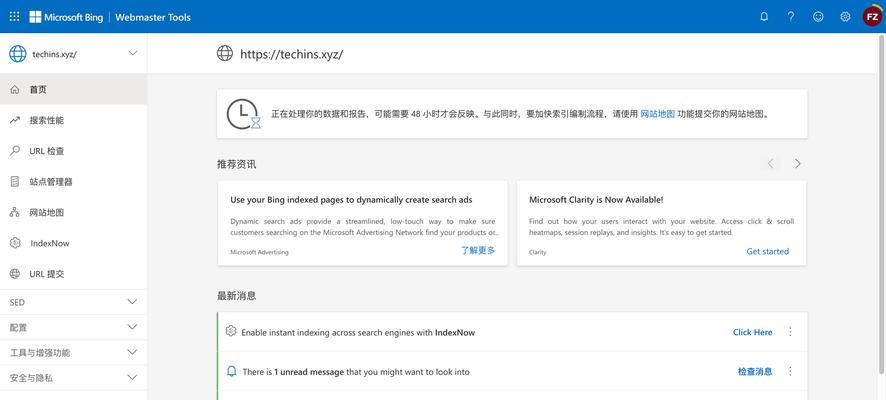The width and height of the screenshot is (886, 400).
Task: Click the sitemap tree icon for 网站地图
Action: coord(15,212)
